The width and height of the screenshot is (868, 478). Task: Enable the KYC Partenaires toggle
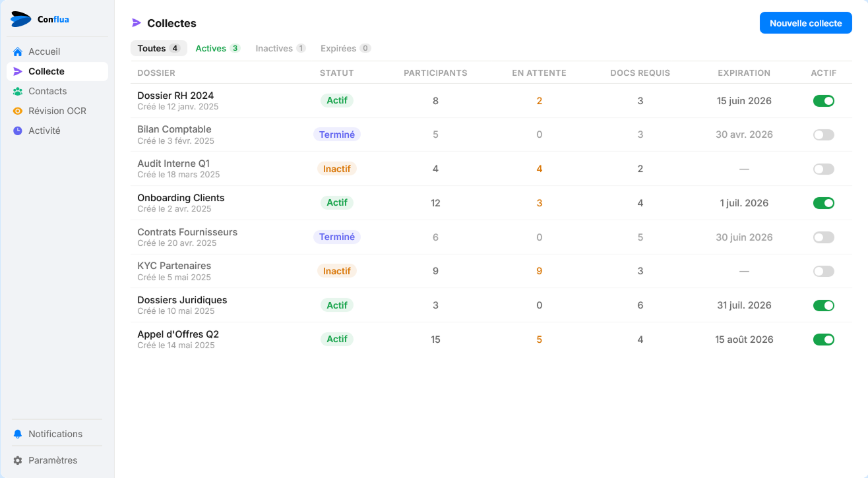[x=824, y=271]
